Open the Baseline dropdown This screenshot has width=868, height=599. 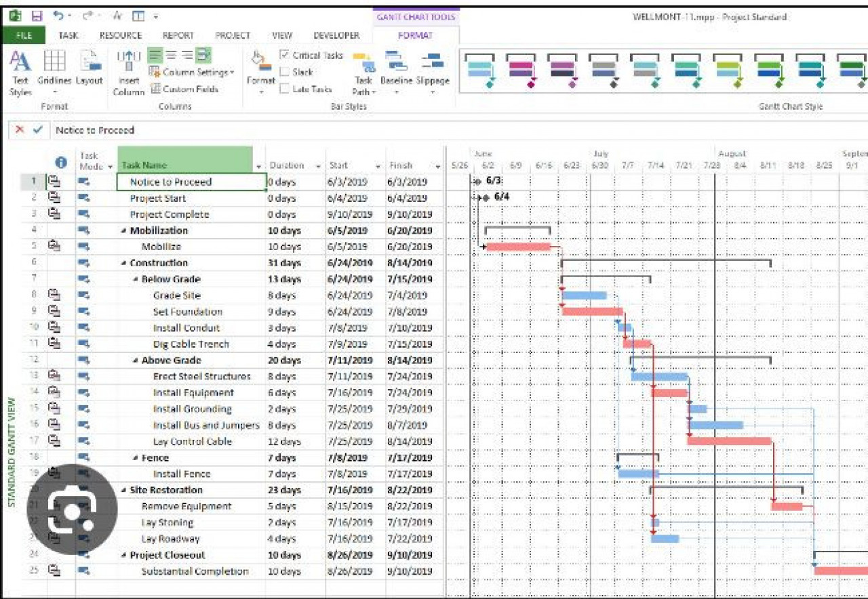tap(396, 73)
